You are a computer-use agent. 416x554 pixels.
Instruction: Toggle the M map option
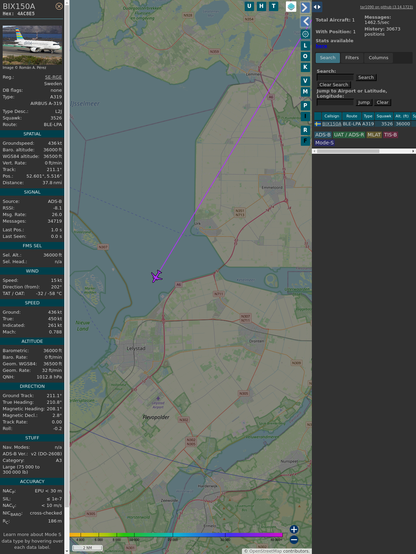[305, 92]
